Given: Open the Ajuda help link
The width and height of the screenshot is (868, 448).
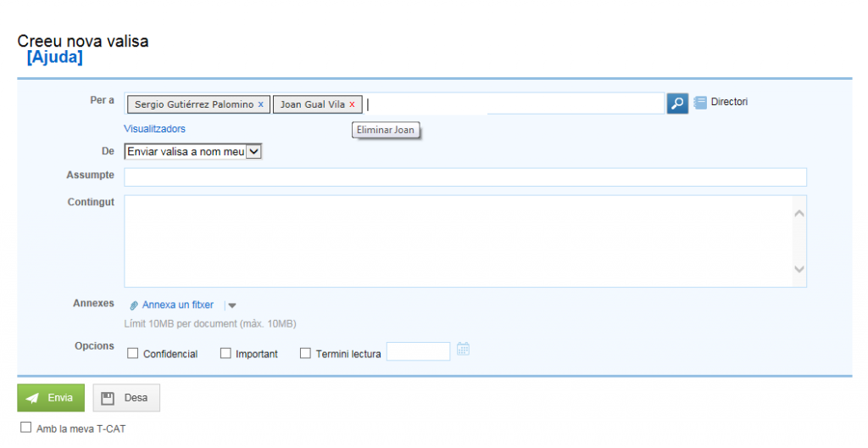Looking at the screenshot, I should (x=55, y=58).
